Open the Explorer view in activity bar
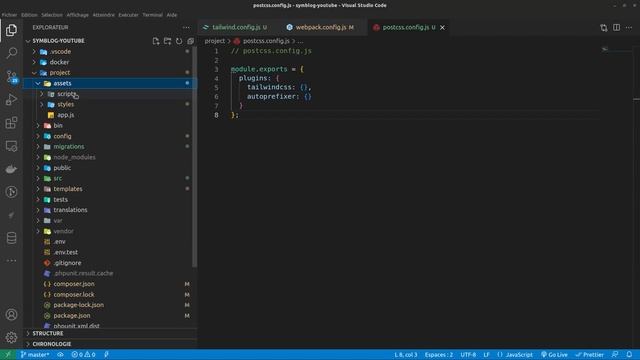Image resolution: width=640 pixels, height=360 pixels. [11, 30]
